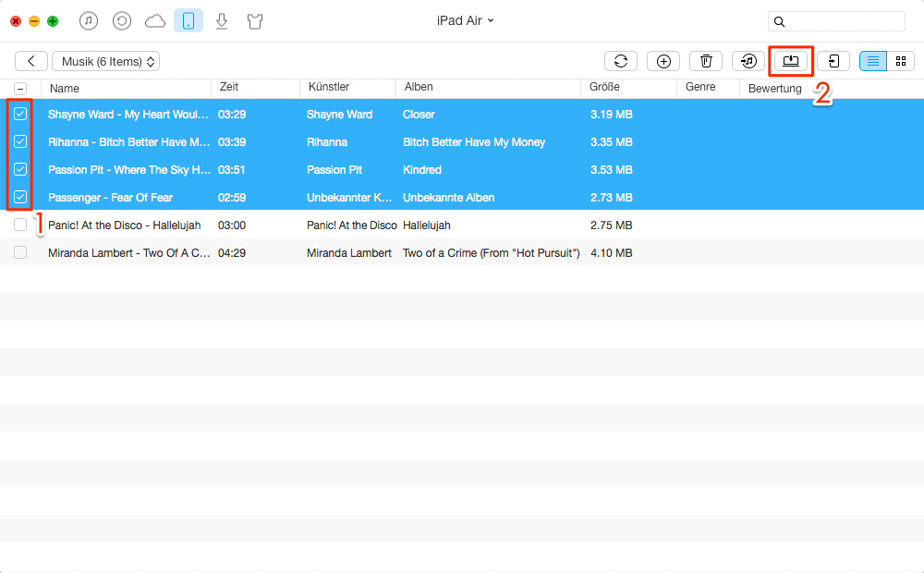Click artist cell 'Passion Pit'
This screenshot has width=924, height=573.
(334, 170)
